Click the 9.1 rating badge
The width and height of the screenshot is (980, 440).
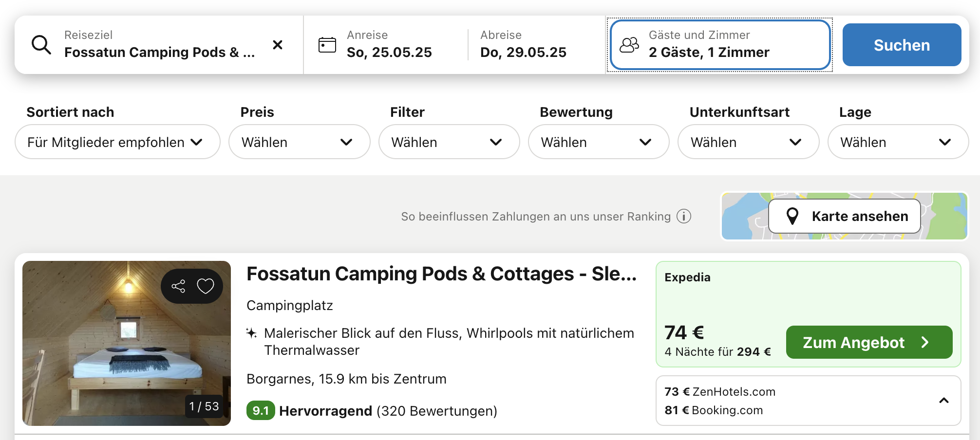coord(261,411)
